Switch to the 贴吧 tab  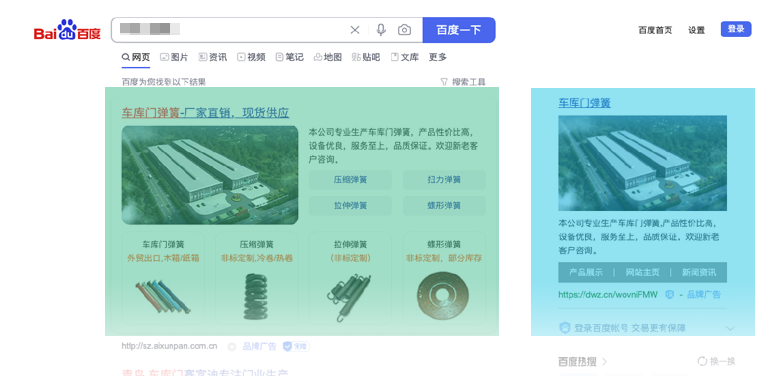[366, 57]
